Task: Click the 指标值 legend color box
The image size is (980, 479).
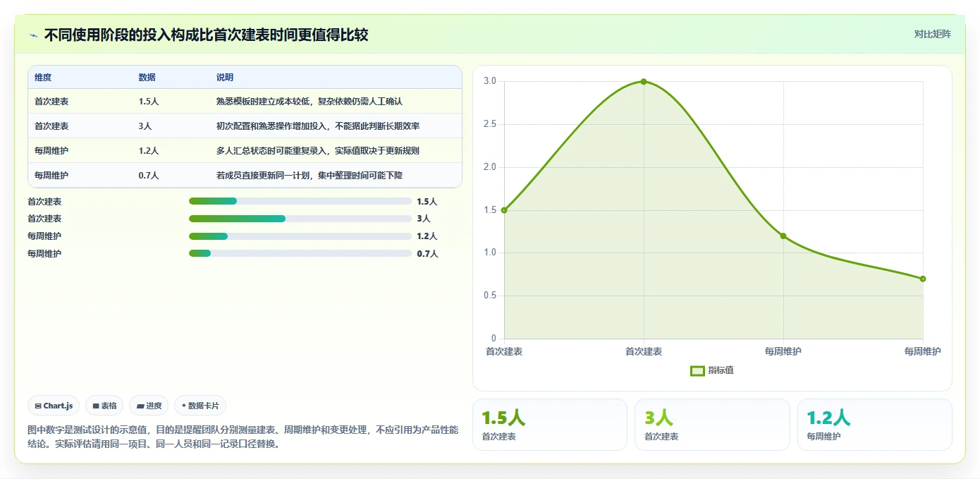Action: click(697, 370)
